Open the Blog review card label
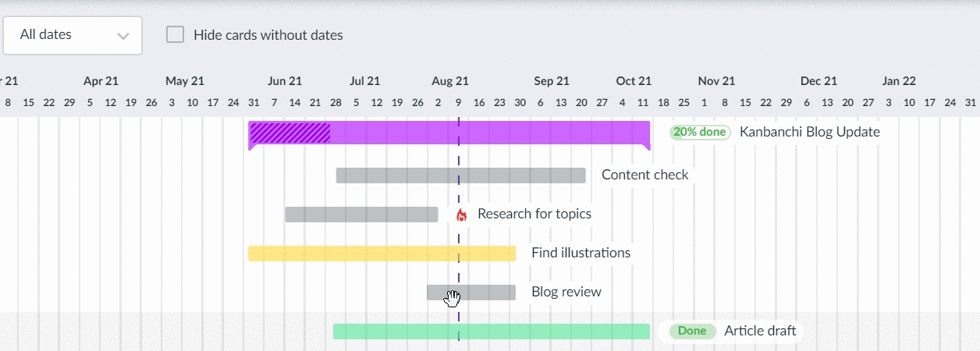This screenshot has width=980, height=351. (566, 292)
